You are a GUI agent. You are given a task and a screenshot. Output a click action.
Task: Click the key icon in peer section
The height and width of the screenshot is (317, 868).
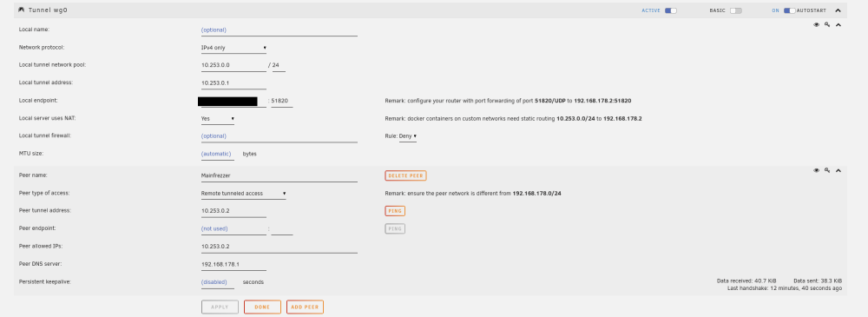pyautogui.click(x=827, y=171)
